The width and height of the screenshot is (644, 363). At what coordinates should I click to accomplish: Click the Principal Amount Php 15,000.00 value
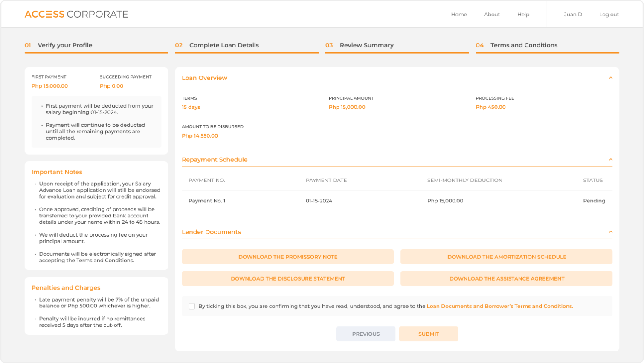pos(347,107)
